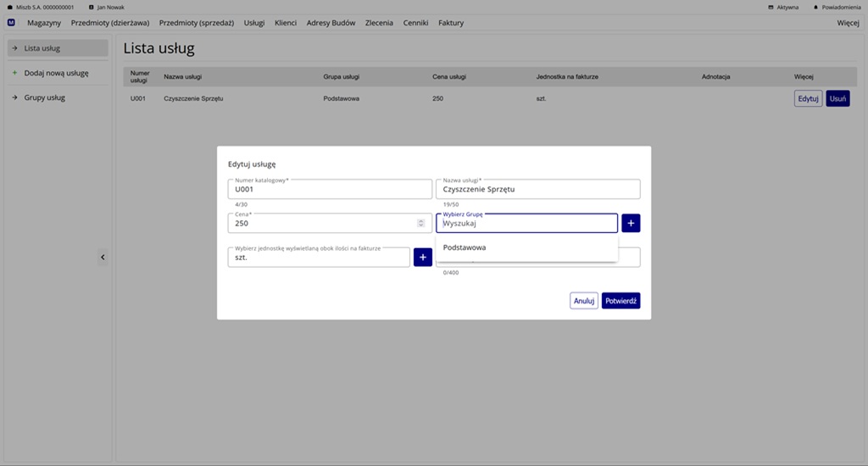Cancel editing with the Anuluj button
This screenshot has width=868, height=466.
point(583,301)
